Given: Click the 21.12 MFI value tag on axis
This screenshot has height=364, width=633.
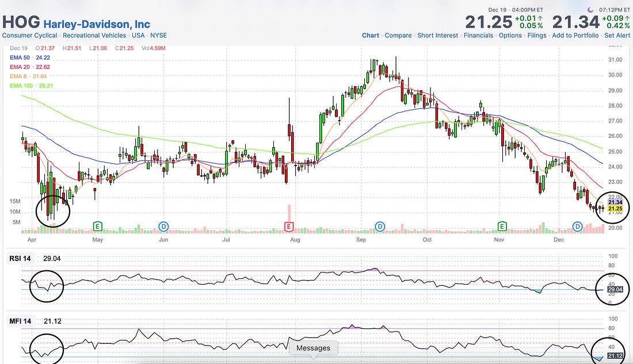Looking at the screenshot, I should coord(615,355).
